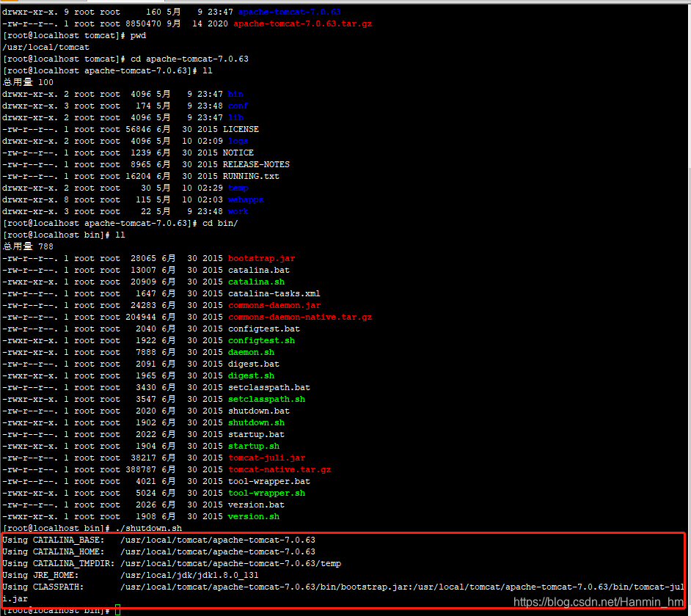This screenshot has width=691, height=616.
Task: Click the tool-wrapper.sh script name
Action: point(266,493)
